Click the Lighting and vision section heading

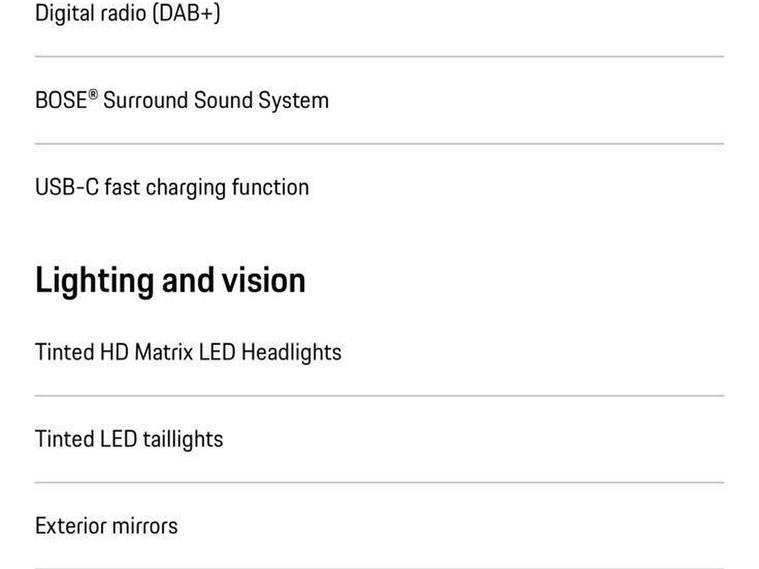coord(170,280)
